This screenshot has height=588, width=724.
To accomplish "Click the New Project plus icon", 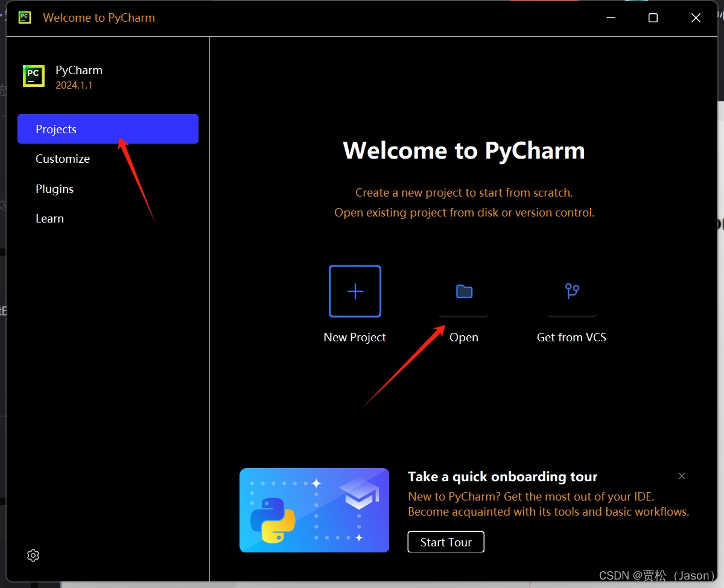I will (x=355, y=291).
